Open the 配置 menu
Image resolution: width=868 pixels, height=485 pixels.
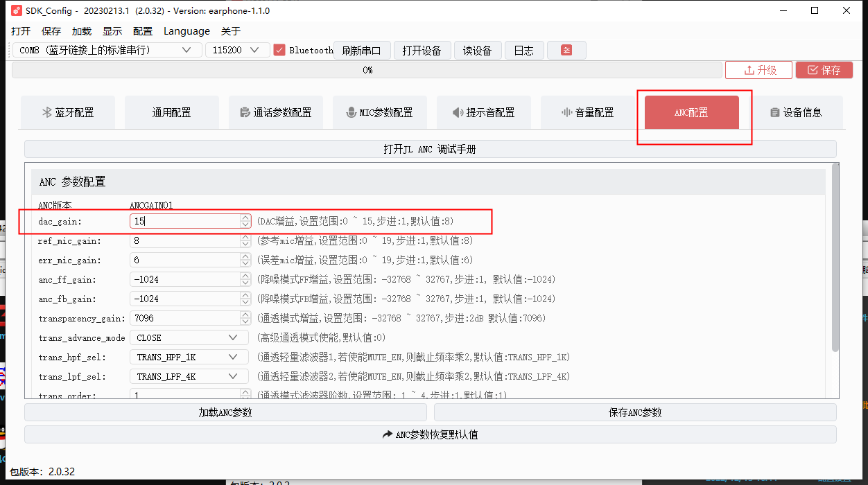tap(143, 31)
